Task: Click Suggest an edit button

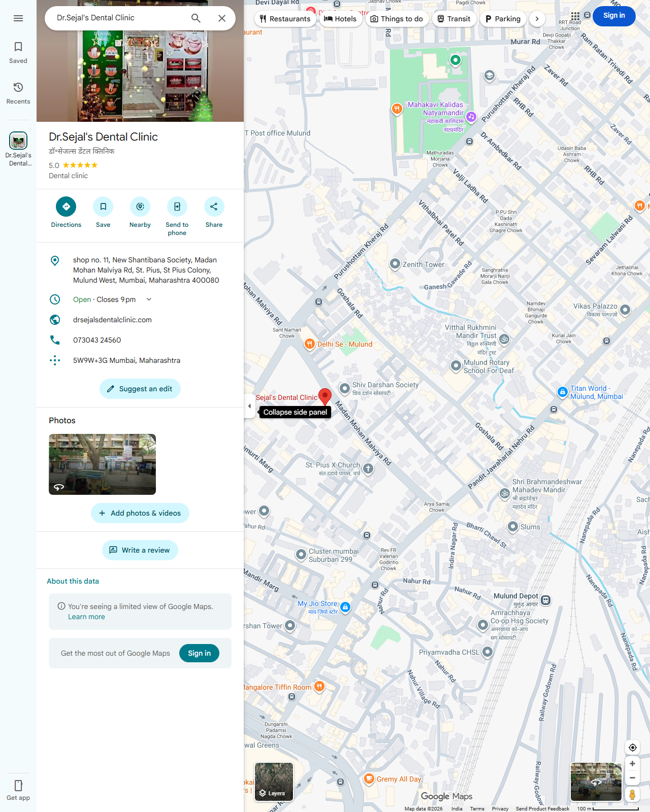Action: pyautogui.click(x=140, y=389)
